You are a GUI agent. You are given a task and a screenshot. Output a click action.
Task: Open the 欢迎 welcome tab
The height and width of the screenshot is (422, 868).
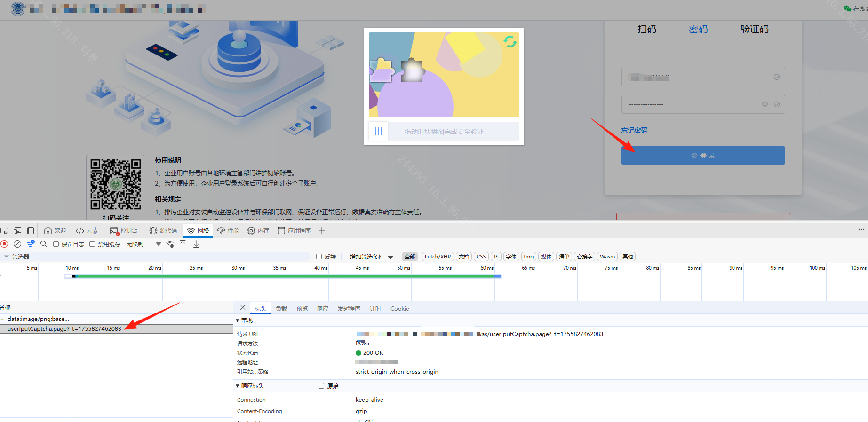(x=55, y=231)
